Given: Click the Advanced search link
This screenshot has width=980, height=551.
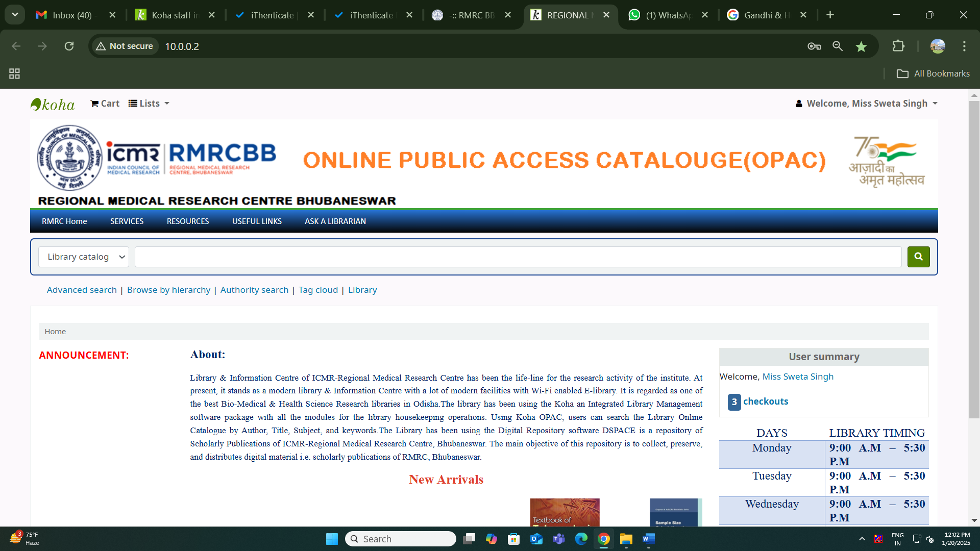Looking at the screenshot, I should 82,290.
